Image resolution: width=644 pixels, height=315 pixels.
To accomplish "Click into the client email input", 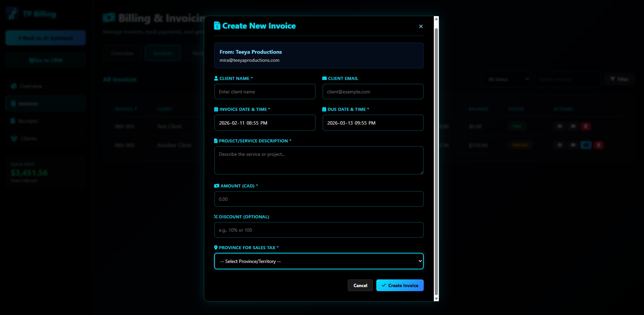I will [373, 92].
